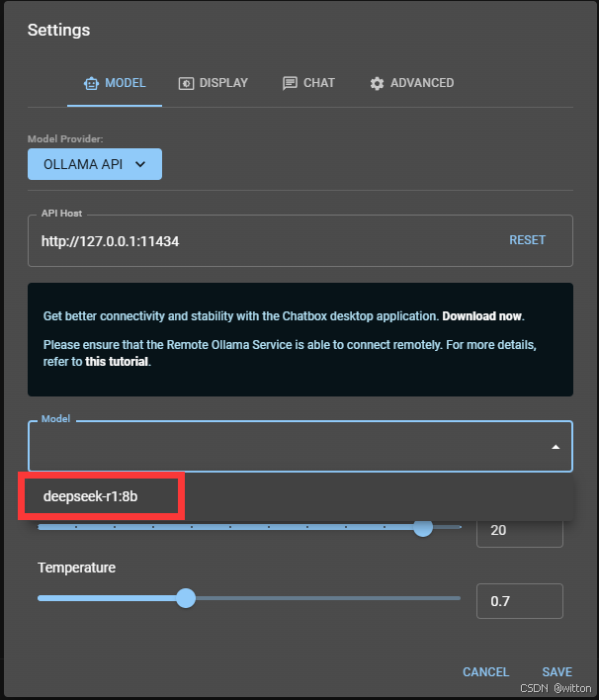Image resolution: width=599 pixels, height=700 pixels.
Task: Follow the Download now link
Action: pos(482,316)
